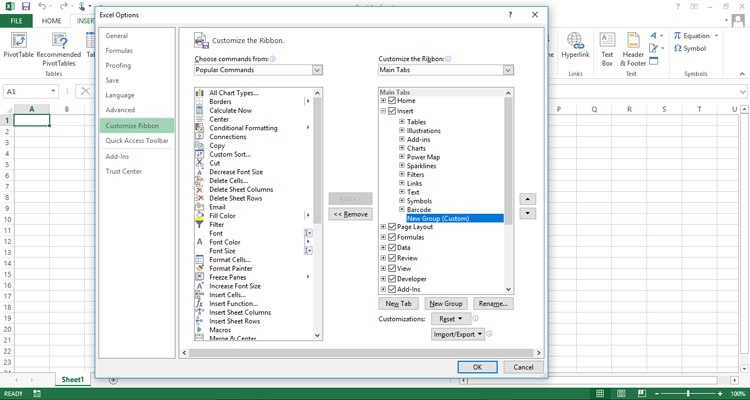Image resolution: width=750 pixels, height=400 pixels.
Task: Open the Import/Export dropdown
Action: (x=458, y=334)
